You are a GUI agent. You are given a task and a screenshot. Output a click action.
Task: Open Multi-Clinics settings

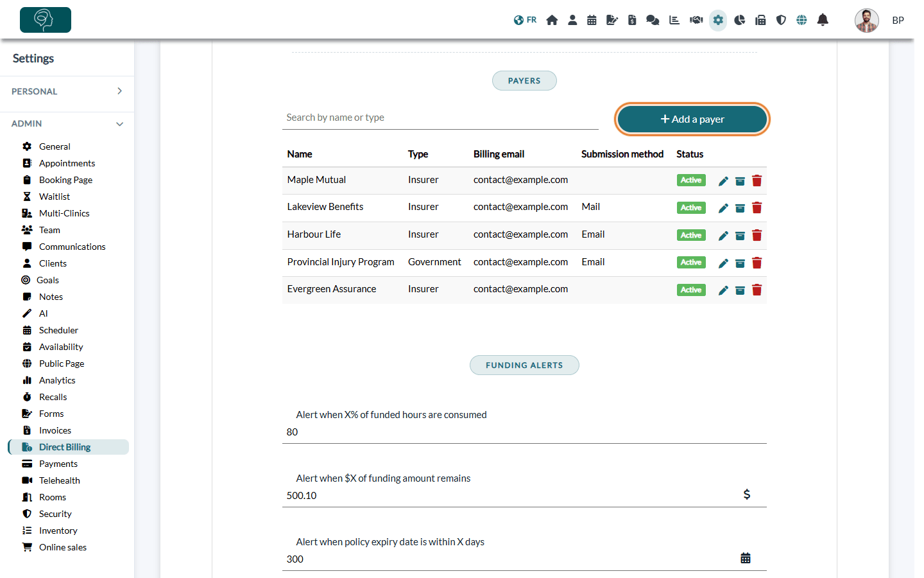point(64,213)
